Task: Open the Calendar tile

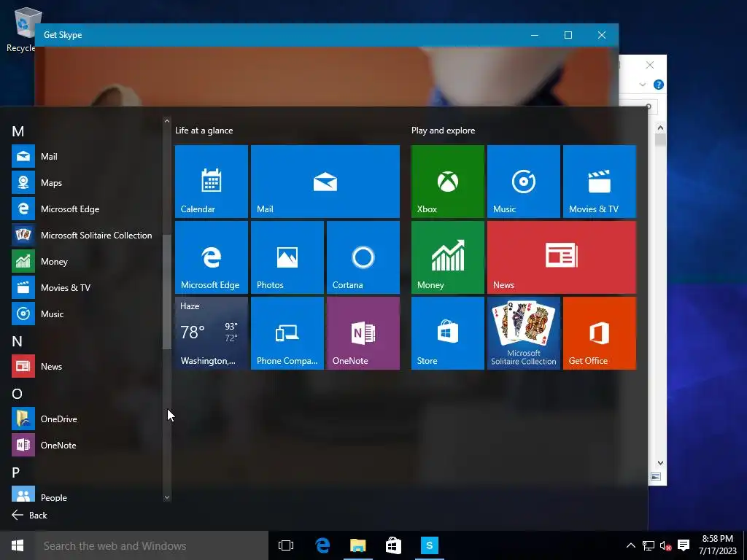Action: click(x=211, y=182)
